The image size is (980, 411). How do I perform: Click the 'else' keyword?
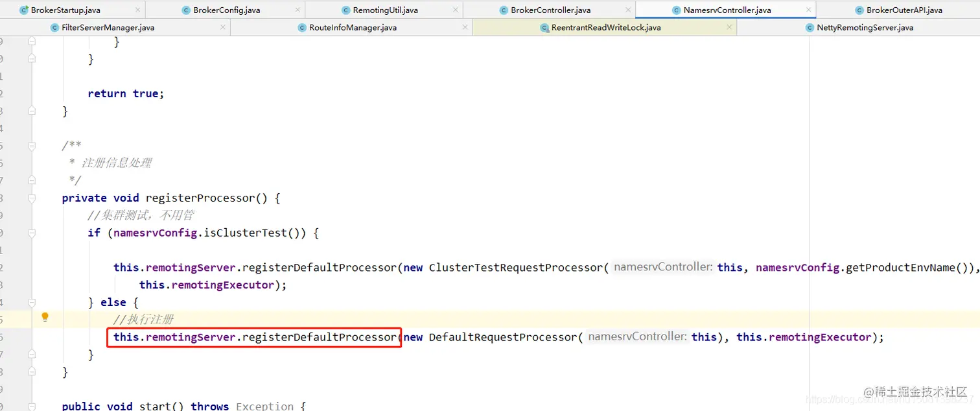(x=113, y=302)
